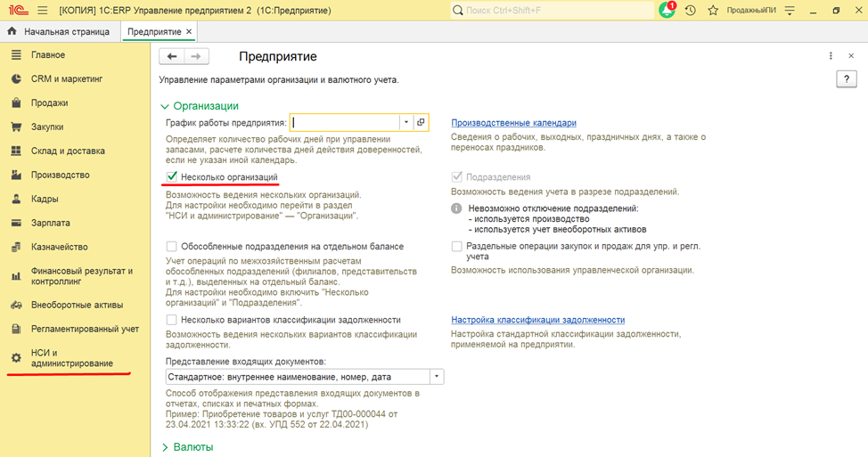This screenshot has height=457, width=868.
Task: Open notifications bell with badge
Action: pos(667,10)
